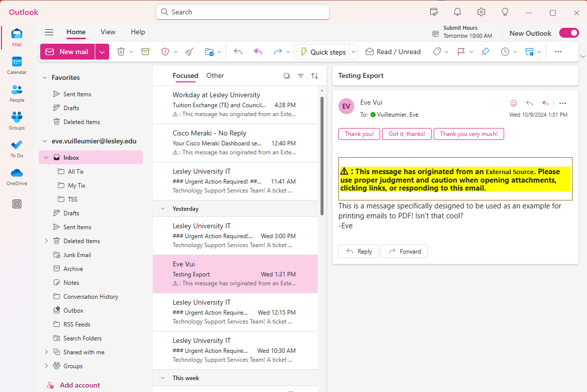Viewport: 587px width, 392px height.
Task: Open OneDrive from the left rail
Action: (x=17, y=176)
